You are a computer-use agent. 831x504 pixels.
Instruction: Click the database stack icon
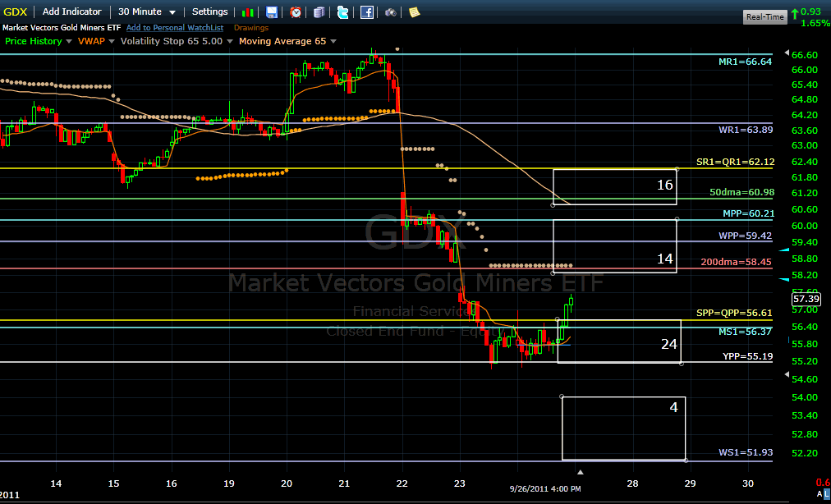(x=319, y=12)
